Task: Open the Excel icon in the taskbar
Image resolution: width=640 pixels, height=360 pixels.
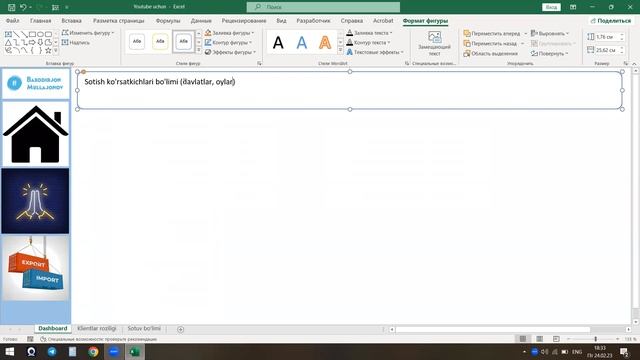Action: tap(135, 351)
